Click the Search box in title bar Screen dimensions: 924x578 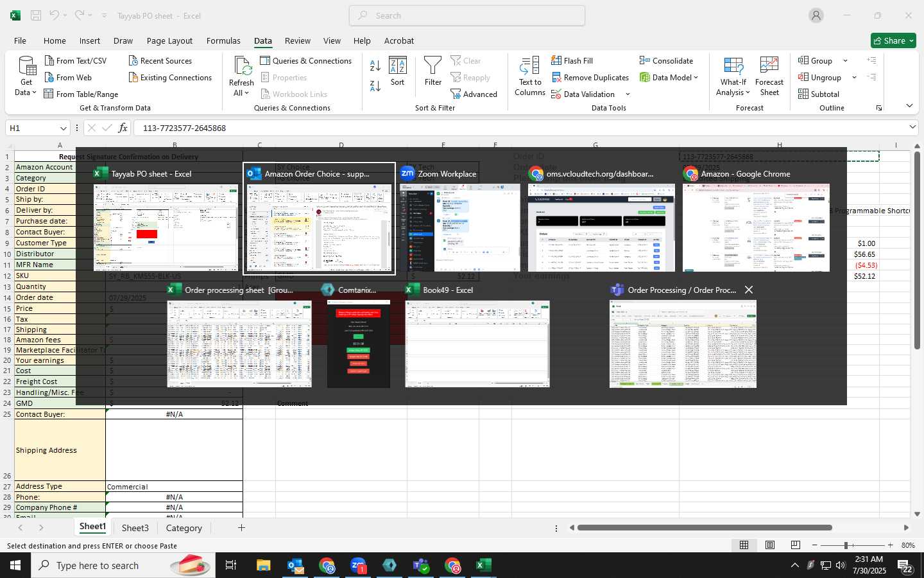(467, 15)
